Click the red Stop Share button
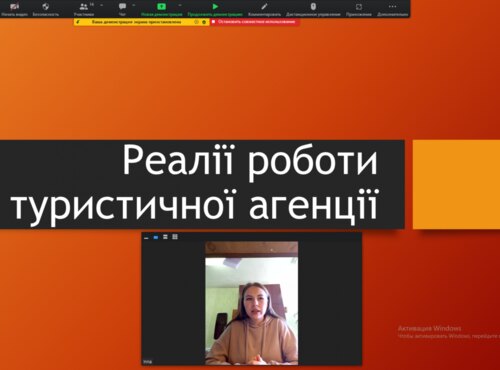 [255, 22]
